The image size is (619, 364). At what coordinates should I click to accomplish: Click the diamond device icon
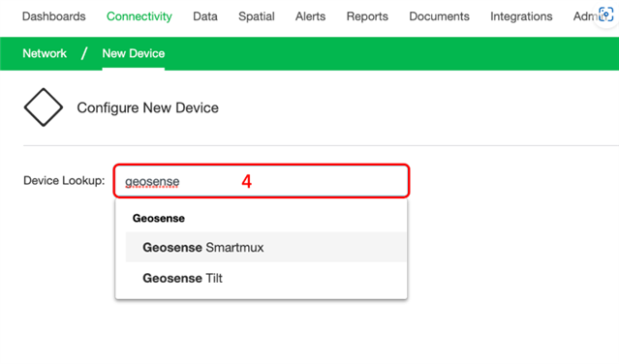click(x=44, y=107)
